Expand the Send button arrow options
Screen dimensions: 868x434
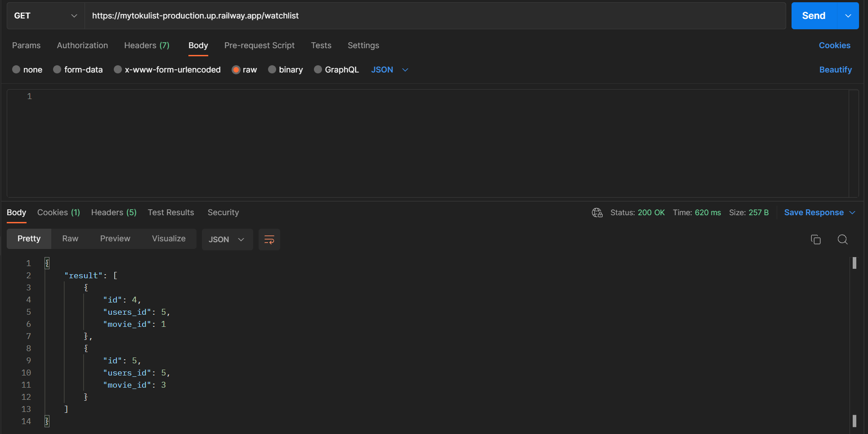(x=848, y=16)
